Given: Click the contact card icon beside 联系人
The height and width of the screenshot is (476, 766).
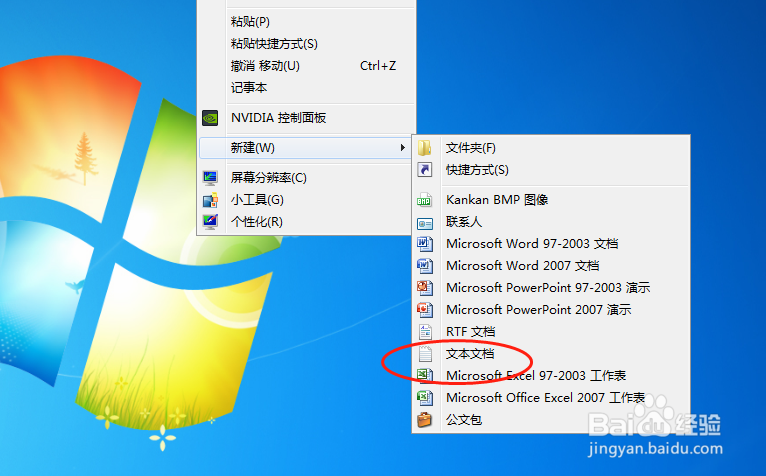Looking at the screenshot, I should (425, 222).
